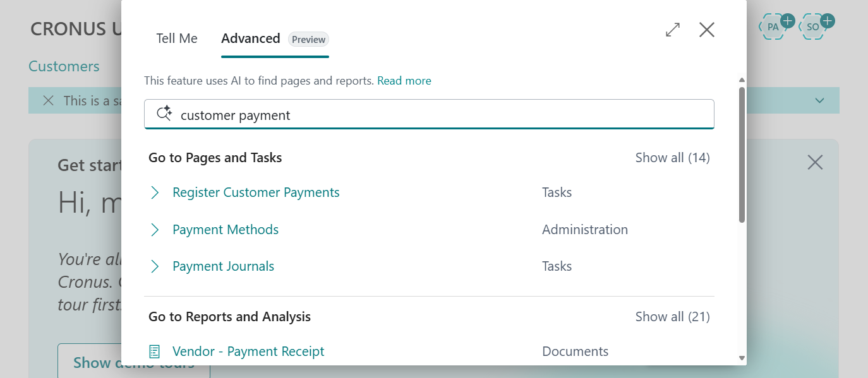Show all 21 Reports and Analysis results
This screenshot has width=868, height=378.
click(673, 316)
